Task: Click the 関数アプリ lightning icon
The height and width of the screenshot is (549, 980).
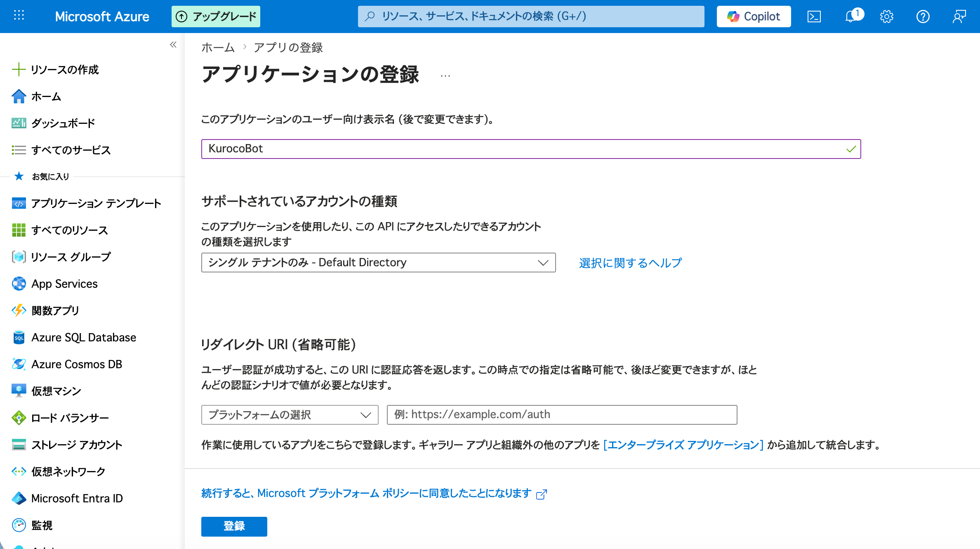Action: coord(19,310)
